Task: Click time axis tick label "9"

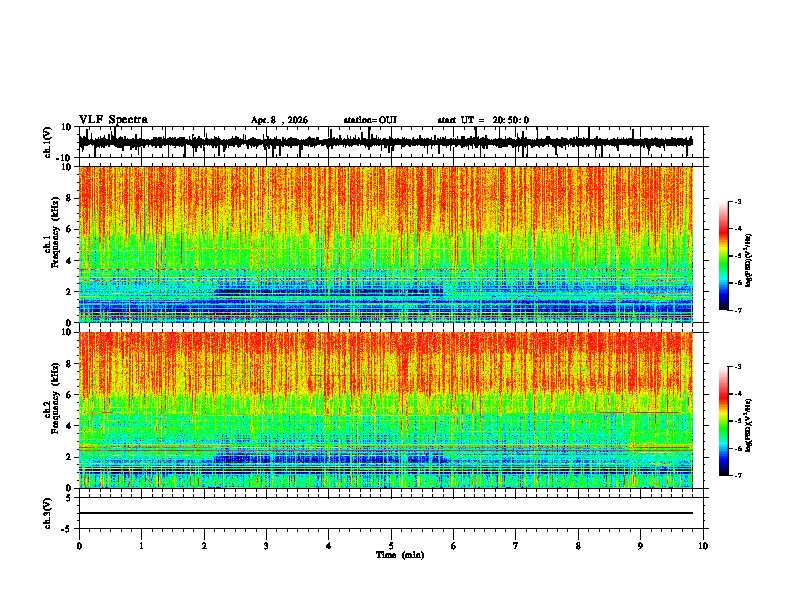Action: [640, 546]
